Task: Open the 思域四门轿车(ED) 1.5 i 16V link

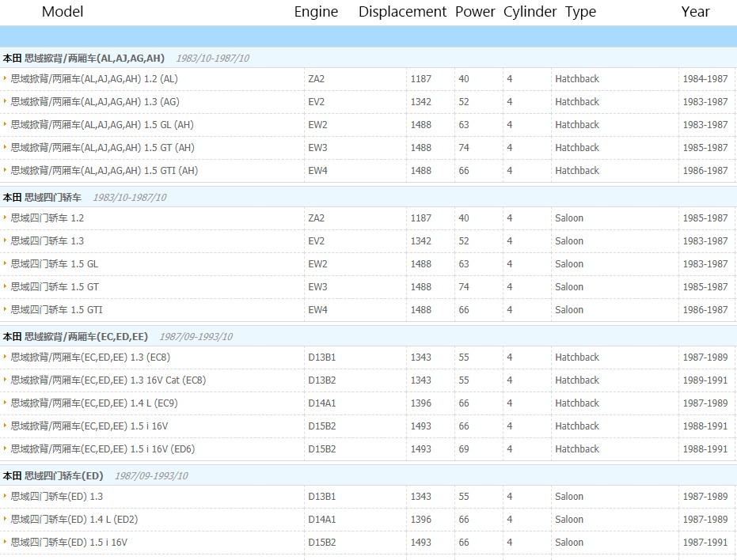Action: [69, 542]
